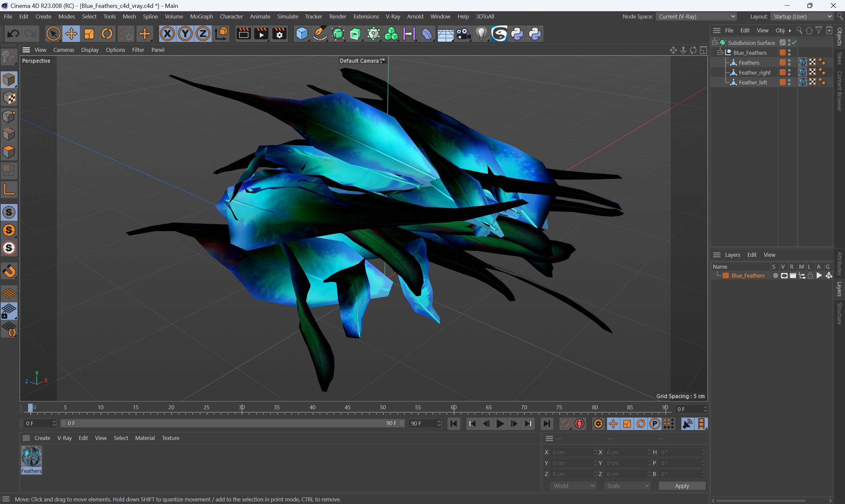The width and height of the screenshot is (845, 504).
Task: Render to Picture Viewer icon
Action: coord(262,34)
